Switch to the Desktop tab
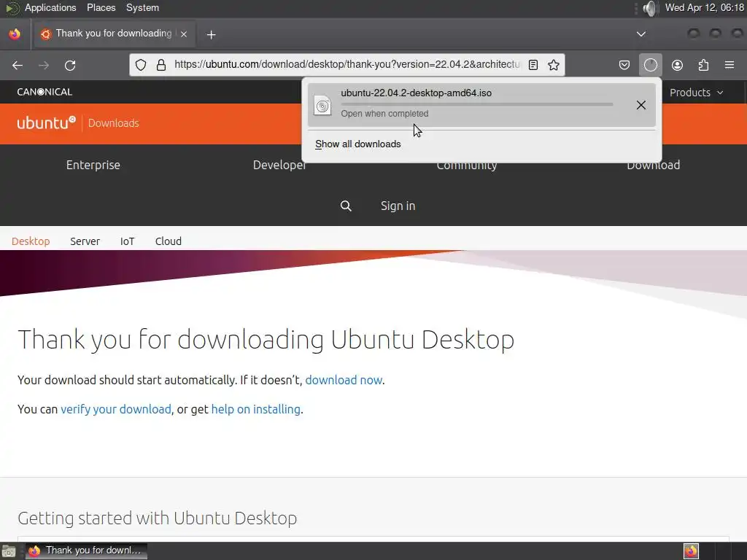Viewport: 747px width, 560px height. (x=31, y=241)
